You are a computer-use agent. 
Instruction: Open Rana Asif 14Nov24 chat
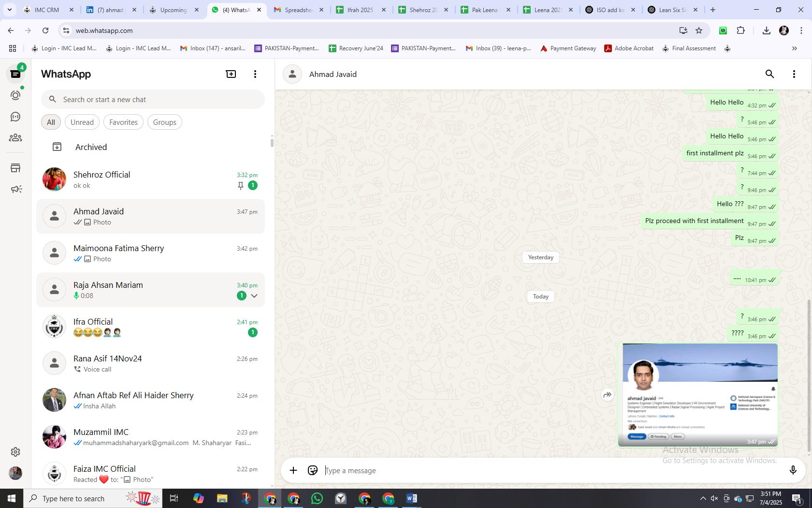[x=151, y=363]
